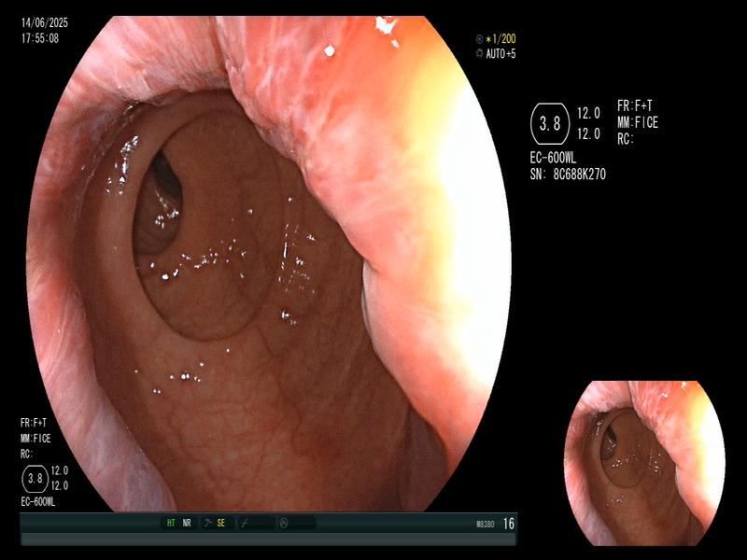Click the iris icon beside AUTO+5
Image resolution: width=747 pixels, height=560 pixels.
pyautogui.click(x=479, y=54)
